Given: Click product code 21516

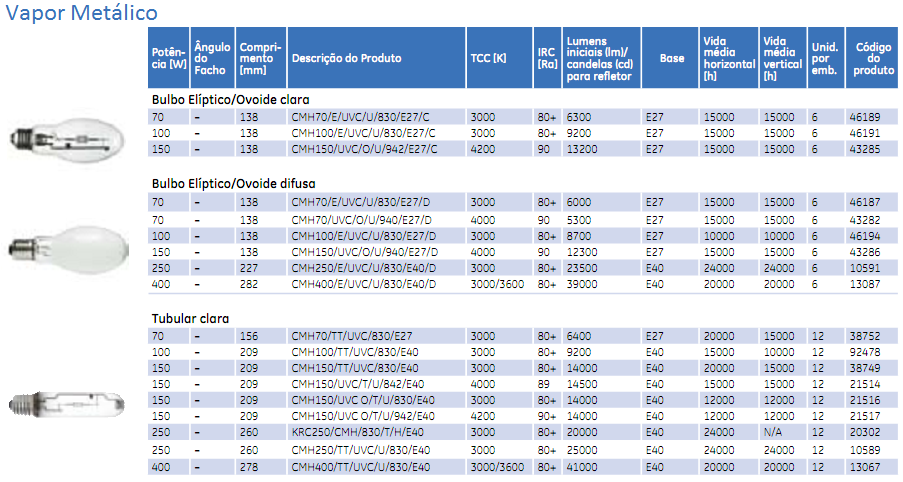Looking at the screenshot, I should [864, 400].
